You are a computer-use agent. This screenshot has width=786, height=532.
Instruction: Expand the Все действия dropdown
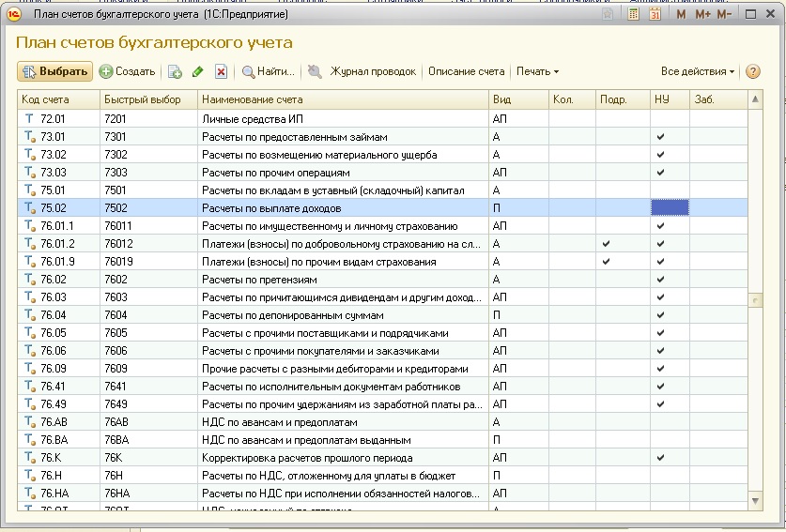coord(698,71)
